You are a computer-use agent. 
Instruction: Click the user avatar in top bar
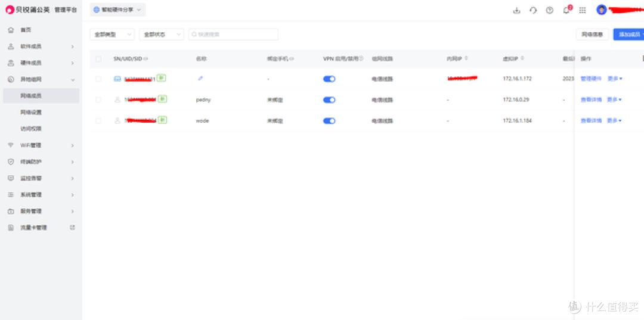click(601, 10)
